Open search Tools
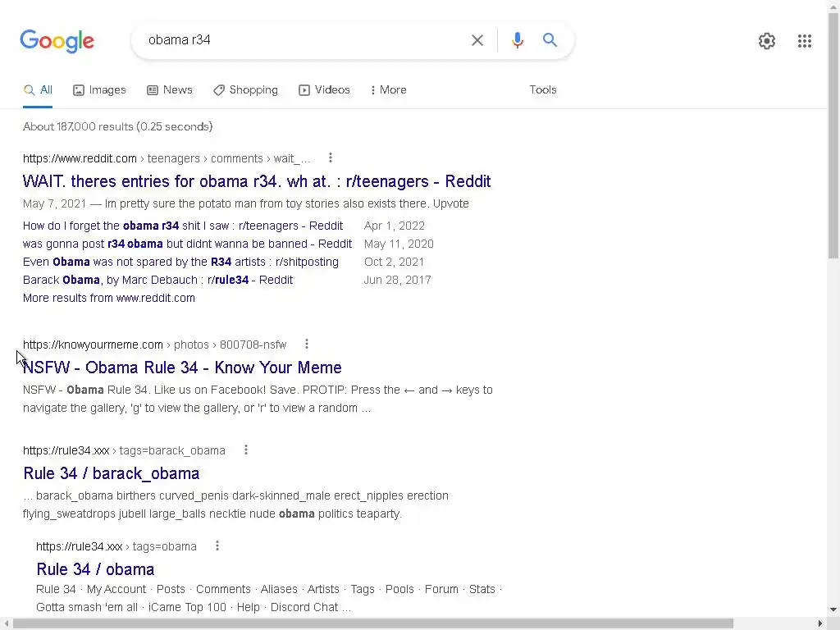The height and width of the screenshot is (630, 840). 543,90
